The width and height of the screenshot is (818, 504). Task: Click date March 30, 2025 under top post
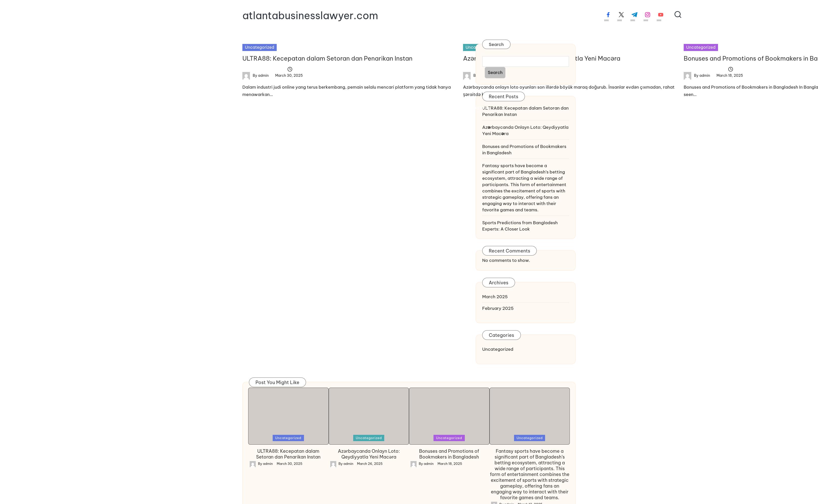[289, 76]
